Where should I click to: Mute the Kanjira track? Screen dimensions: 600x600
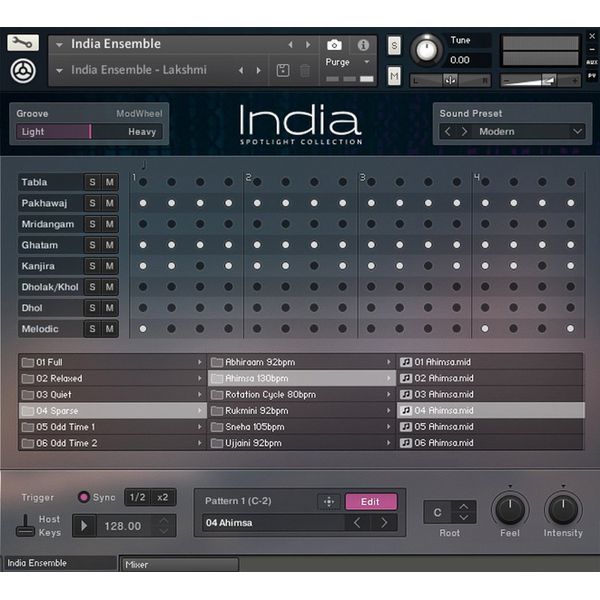coord(110,266)
